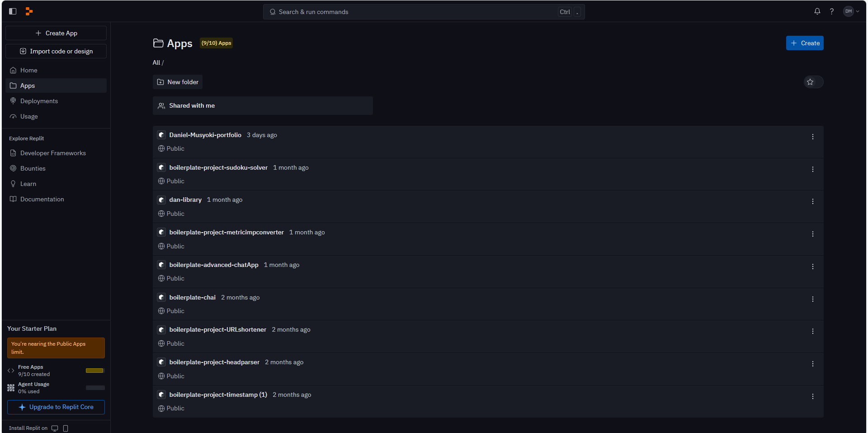
Task: Open options menu for sudoku-solver row
Action: [813, 169]
